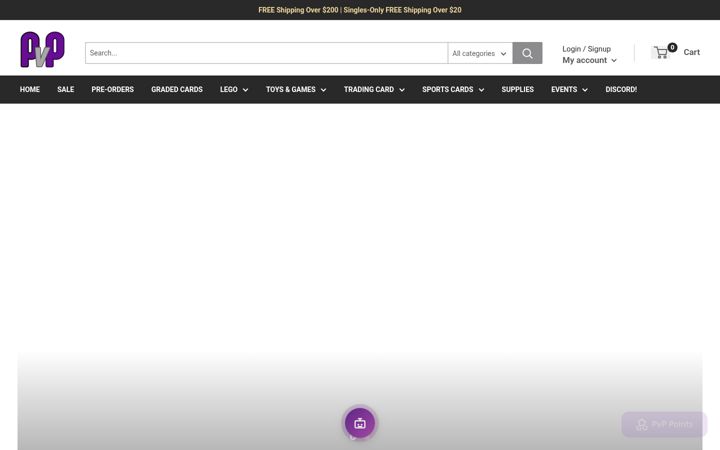
Task: Open the PRE-ORDERS menu item
Action: click(112, 90)
